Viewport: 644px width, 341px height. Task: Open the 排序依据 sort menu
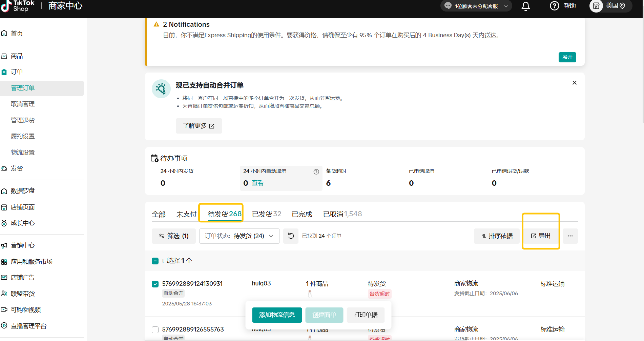(497, 236)
